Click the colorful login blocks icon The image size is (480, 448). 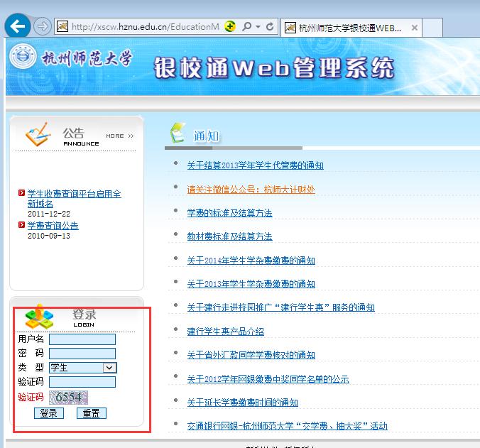coord(39,316)
